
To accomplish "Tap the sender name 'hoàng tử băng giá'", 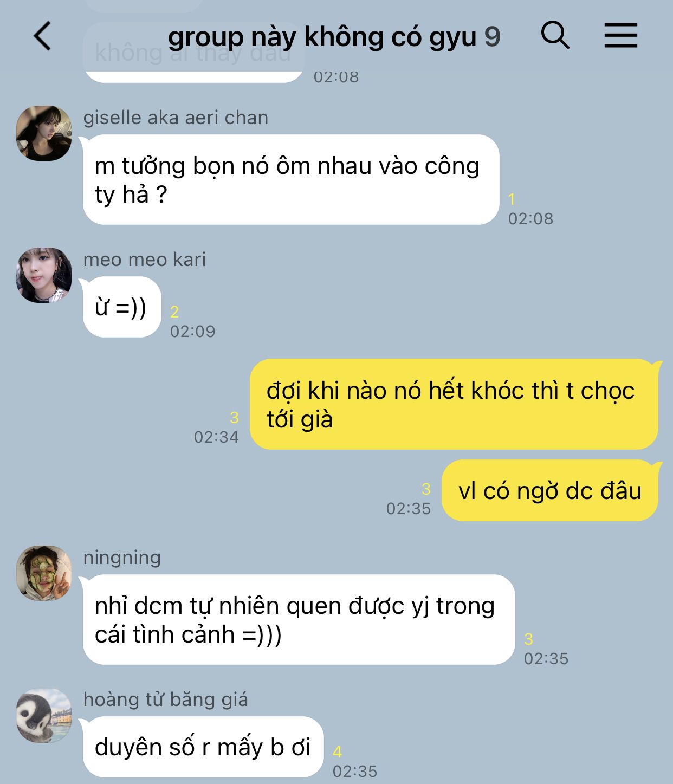I will click(166, 699).
